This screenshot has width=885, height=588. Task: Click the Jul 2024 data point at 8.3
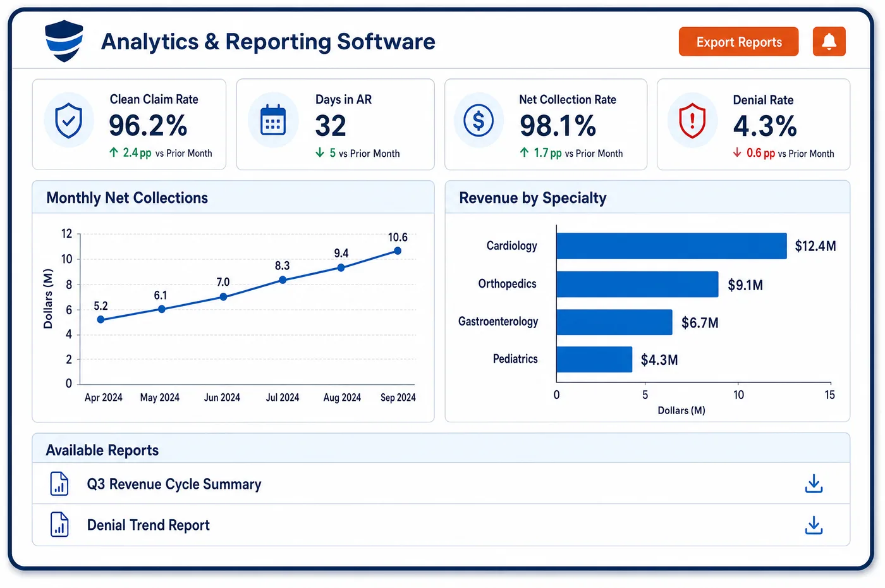tap(283, 280)
